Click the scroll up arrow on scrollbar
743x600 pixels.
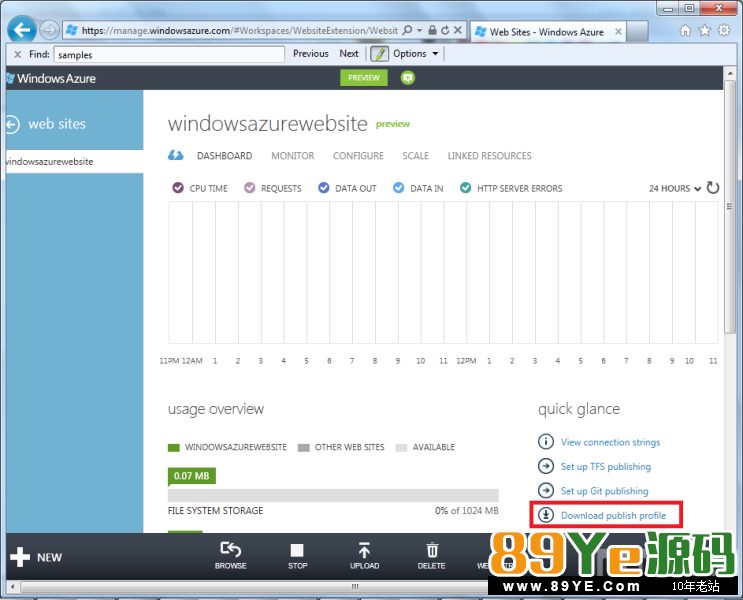[x=730, y=73]
